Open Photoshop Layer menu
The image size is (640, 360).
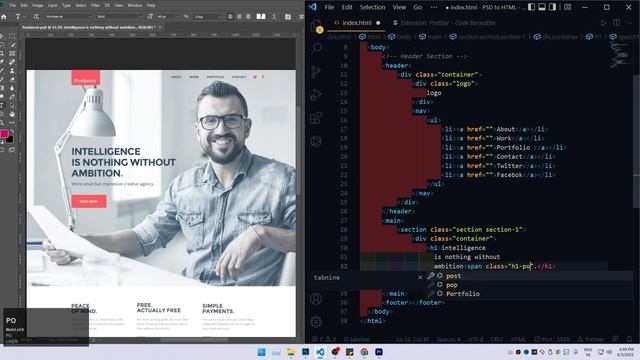53,5
